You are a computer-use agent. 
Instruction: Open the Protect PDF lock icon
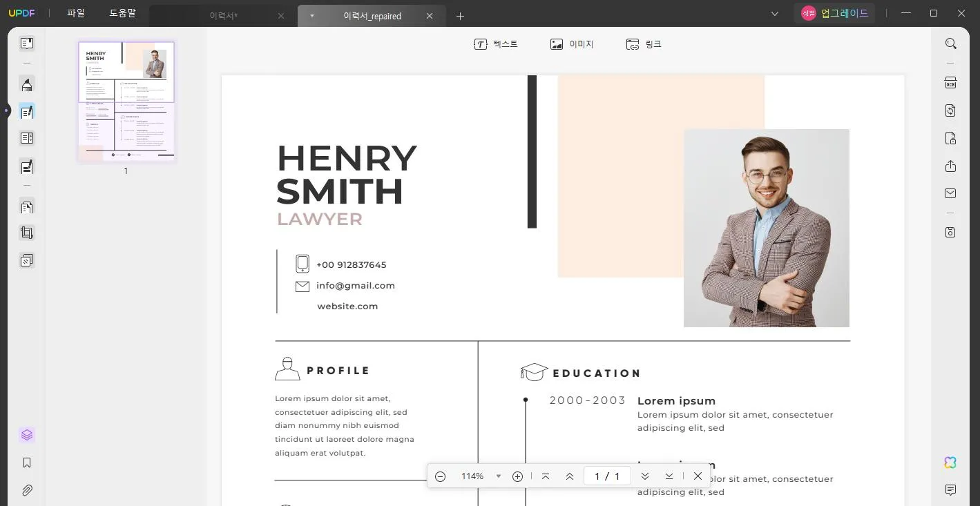coord(951,138)
